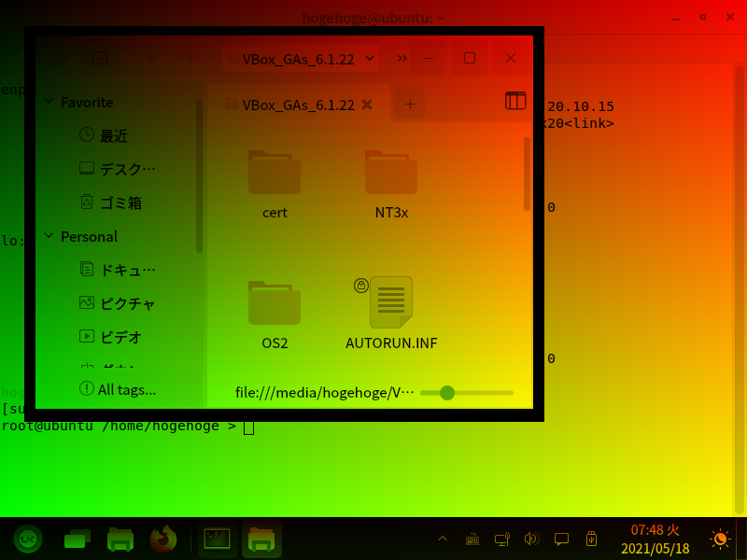The image size is (747, 560).
Task: Click the document icon beside ドキュ…
Action: point(87,269)
